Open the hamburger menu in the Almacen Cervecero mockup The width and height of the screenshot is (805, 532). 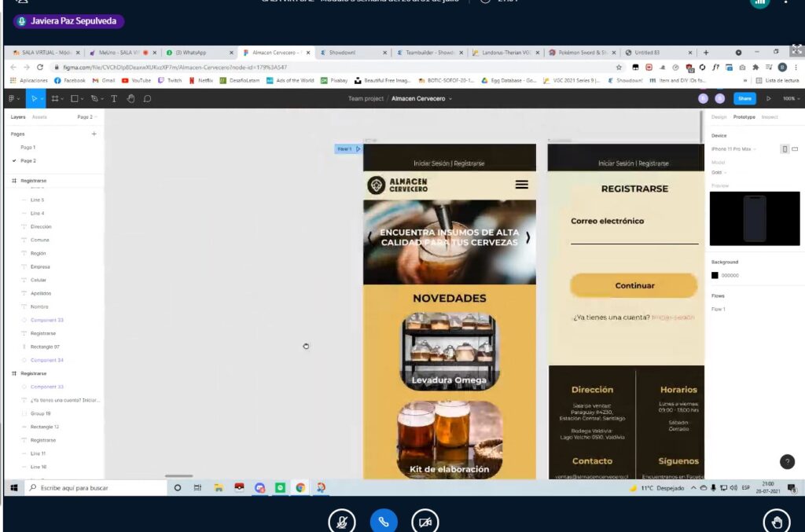coord(522,184)
